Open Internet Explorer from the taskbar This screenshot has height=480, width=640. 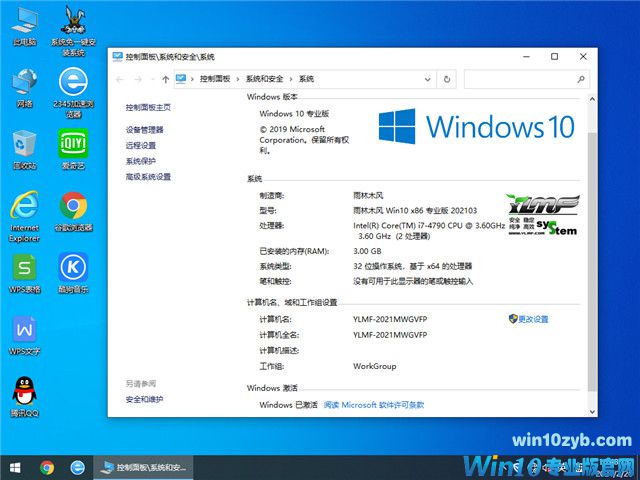point(78,468)
